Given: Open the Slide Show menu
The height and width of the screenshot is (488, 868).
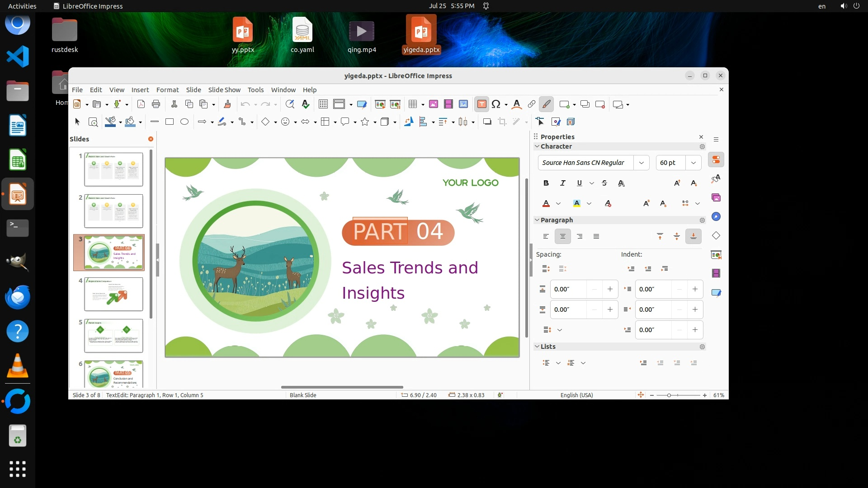Looking at the screenshot, I should 224,90.
